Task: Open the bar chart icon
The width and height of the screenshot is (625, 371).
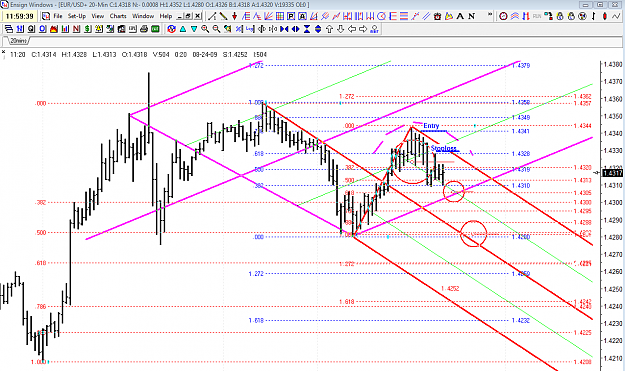Action: click(x=65, y=29)
